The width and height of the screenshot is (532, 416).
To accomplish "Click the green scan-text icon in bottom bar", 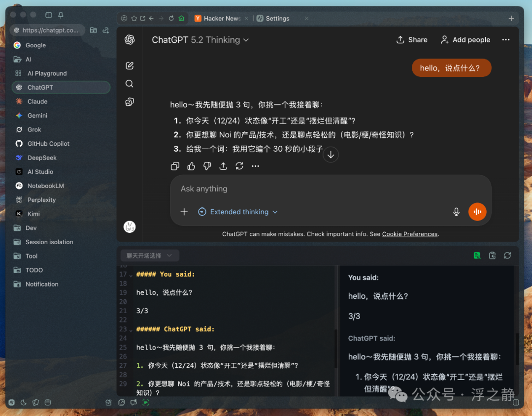I will 145,402.
